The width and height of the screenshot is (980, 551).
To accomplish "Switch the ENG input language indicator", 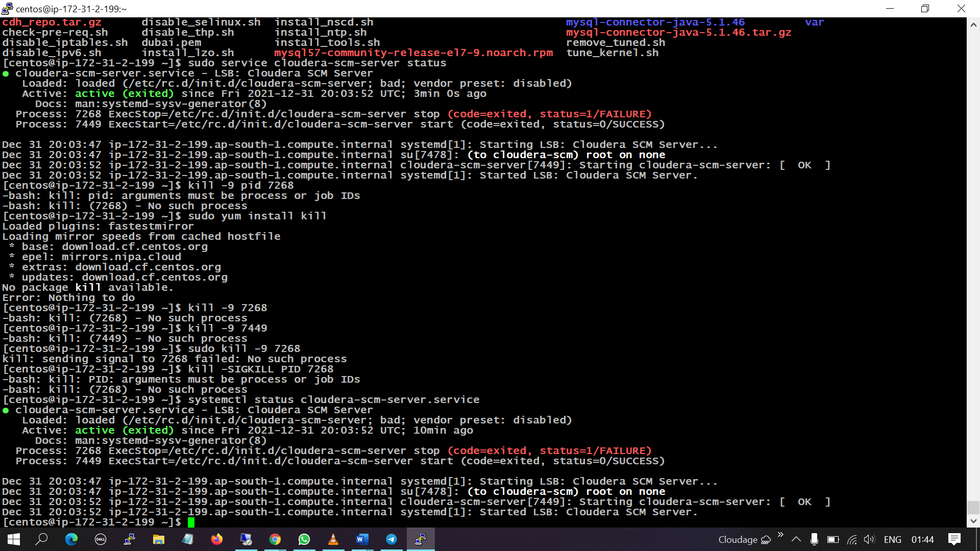I will coord(892,539).
